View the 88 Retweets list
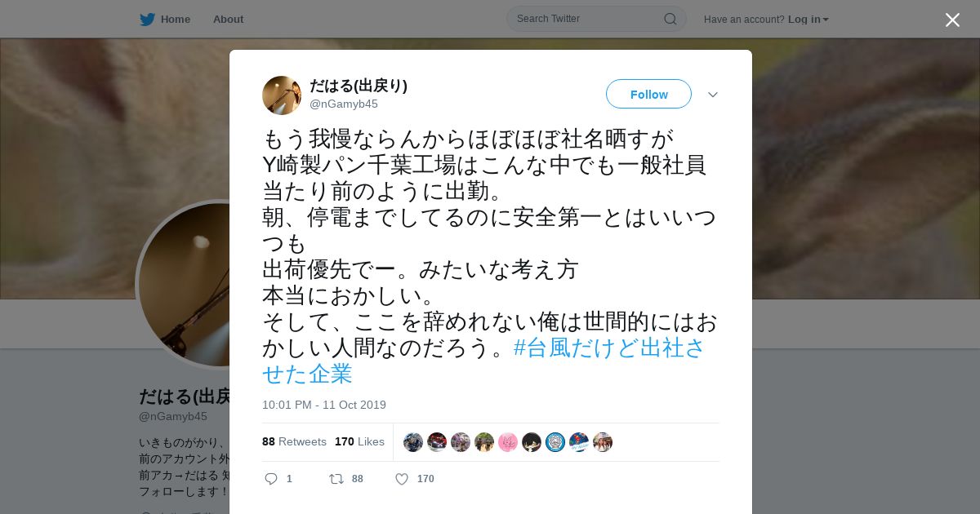This screenshot has height=514, width=980. tap(294, 441)
